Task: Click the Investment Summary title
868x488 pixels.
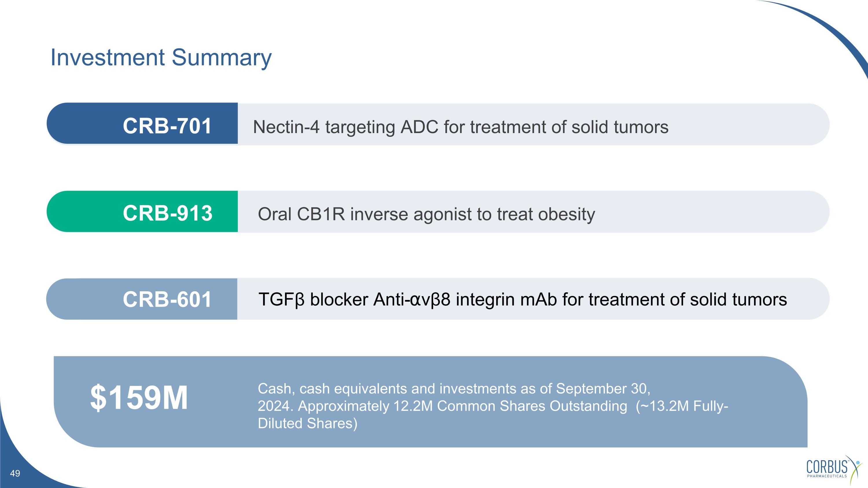Action: tap(161, 58)
